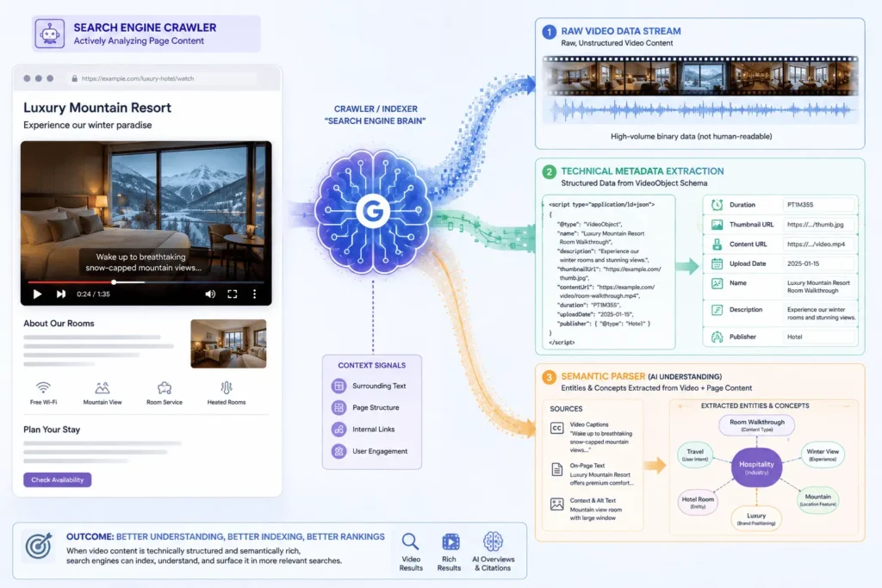
Task: Select the Luxury brand positioning node
Action: pos(756,519)
